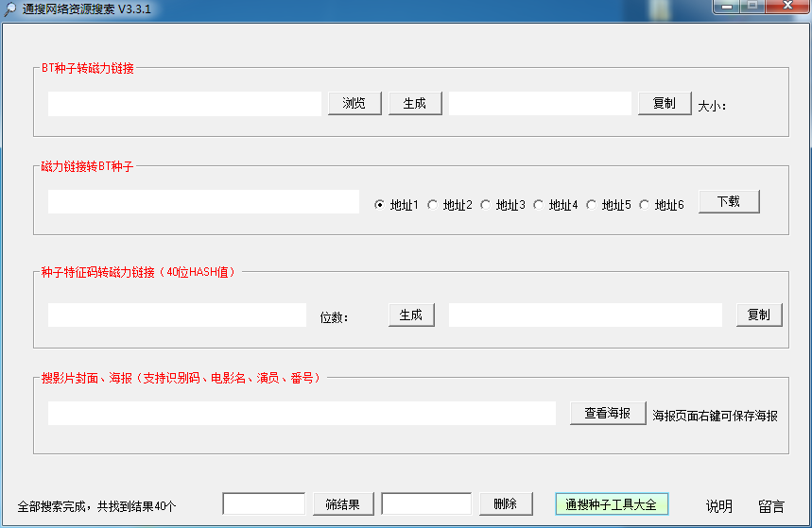Close the 通搜网络资源搜索 window
The image size is (812, 528).
pos(787,7)
